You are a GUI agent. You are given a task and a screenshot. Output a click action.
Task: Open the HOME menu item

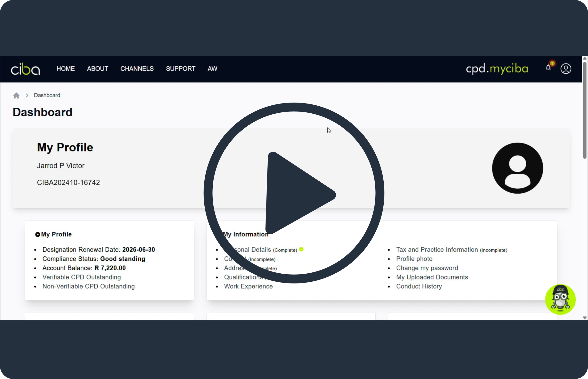[x=65, y=69]
